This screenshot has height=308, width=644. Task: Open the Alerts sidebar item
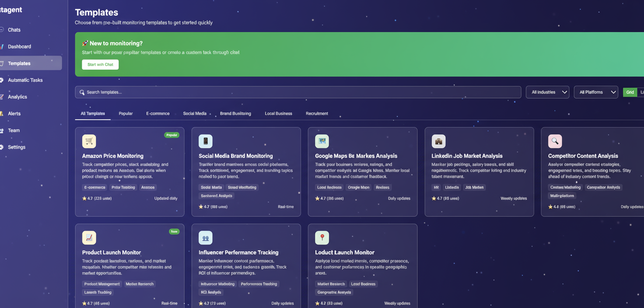click(14, 113)
